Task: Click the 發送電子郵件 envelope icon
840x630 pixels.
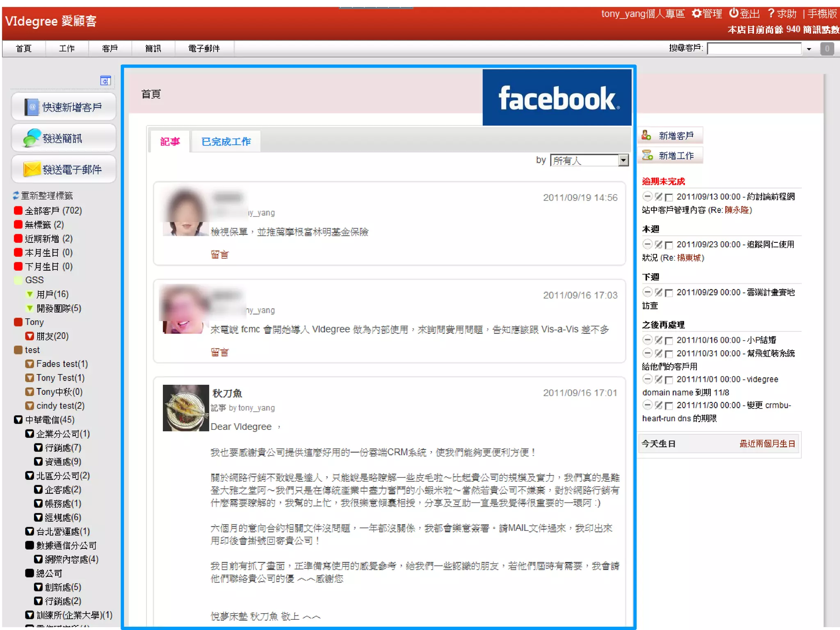Action: coord(32,169)
